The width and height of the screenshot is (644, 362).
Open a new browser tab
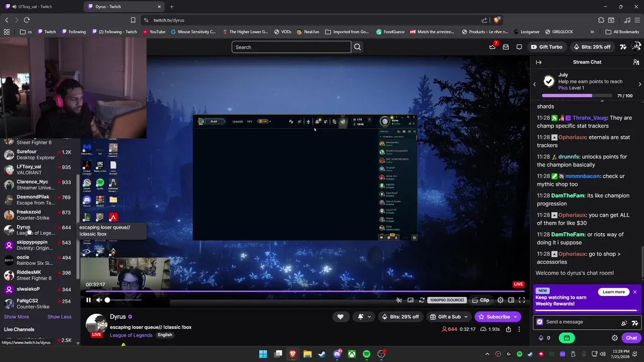[x=172, y=7]
